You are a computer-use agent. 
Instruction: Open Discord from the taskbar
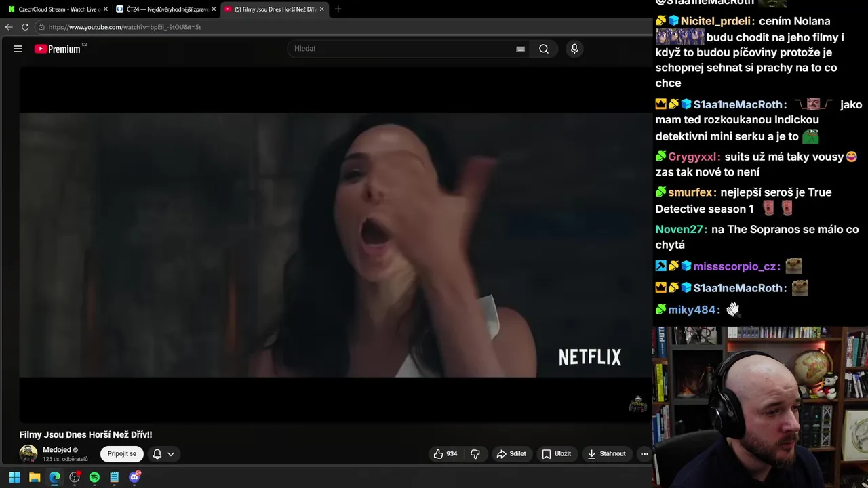tap(134, 477)
